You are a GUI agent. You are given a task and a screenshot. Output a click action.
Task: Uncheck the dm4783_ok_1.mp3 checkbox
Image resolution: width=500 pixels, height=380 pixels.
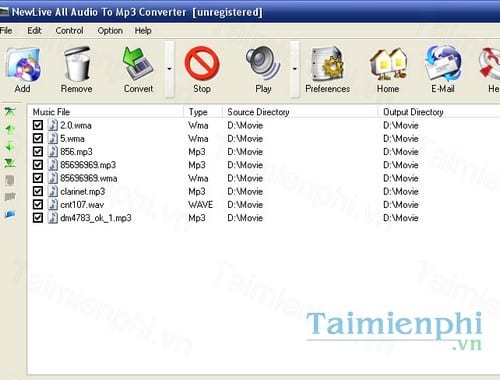38,218
